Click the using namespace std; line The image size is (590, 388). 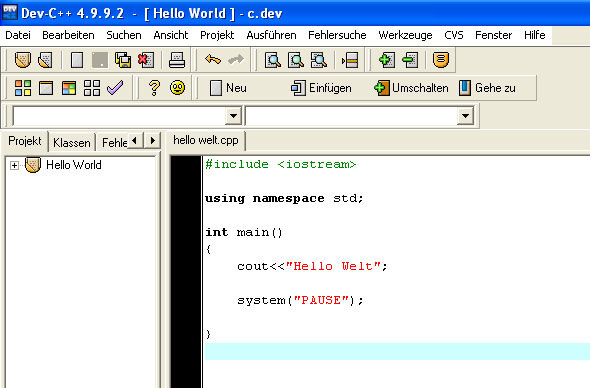284,198
